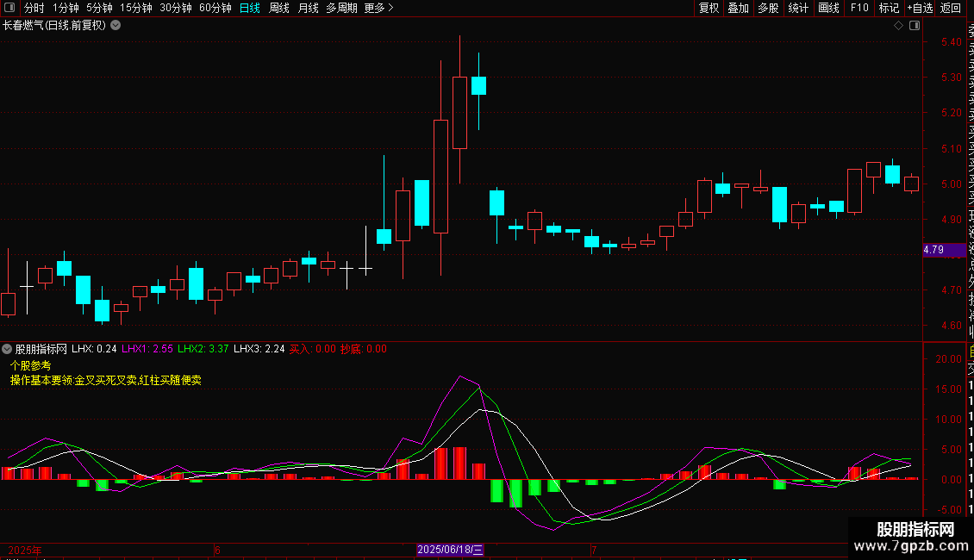Click the 5.00 price axis label

951,184
